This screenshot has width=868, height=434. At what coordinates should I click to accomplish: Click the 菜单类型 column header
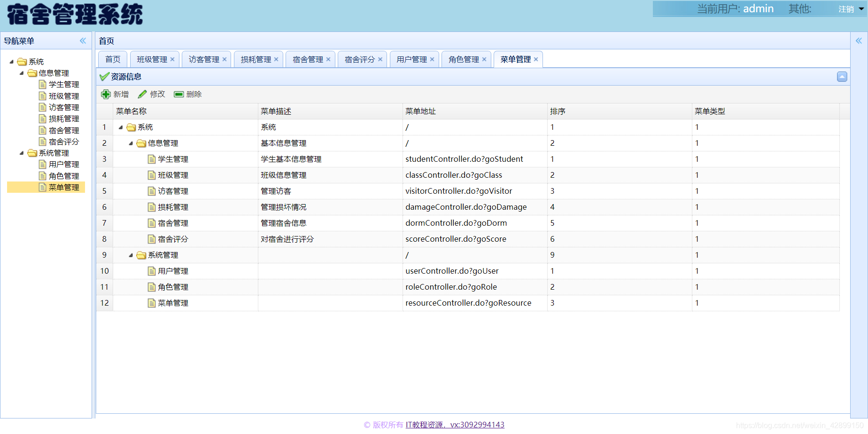click(x=766, y=111)
